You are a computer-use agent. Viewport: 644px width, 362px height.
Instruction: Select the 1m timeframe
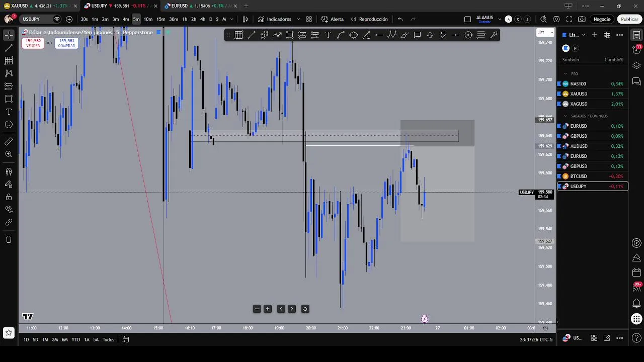[x=95, y=19]
